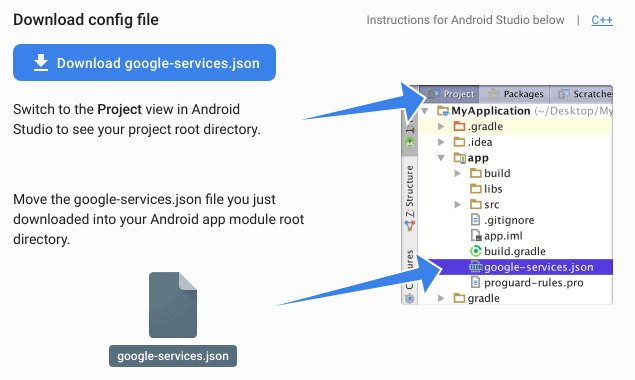Click the Scratches tab icon

(563, 94)
